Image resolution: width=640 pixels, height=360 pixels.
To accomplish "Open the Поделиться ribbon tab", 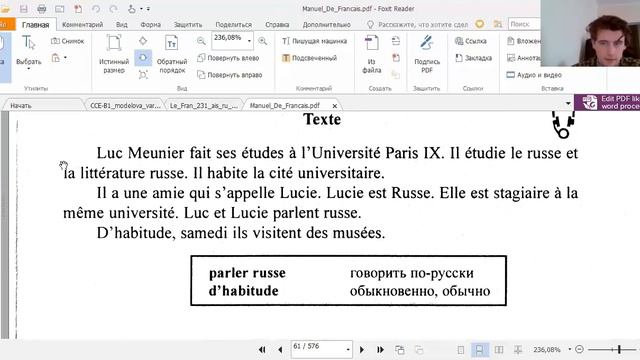I will tap(233, 24).
